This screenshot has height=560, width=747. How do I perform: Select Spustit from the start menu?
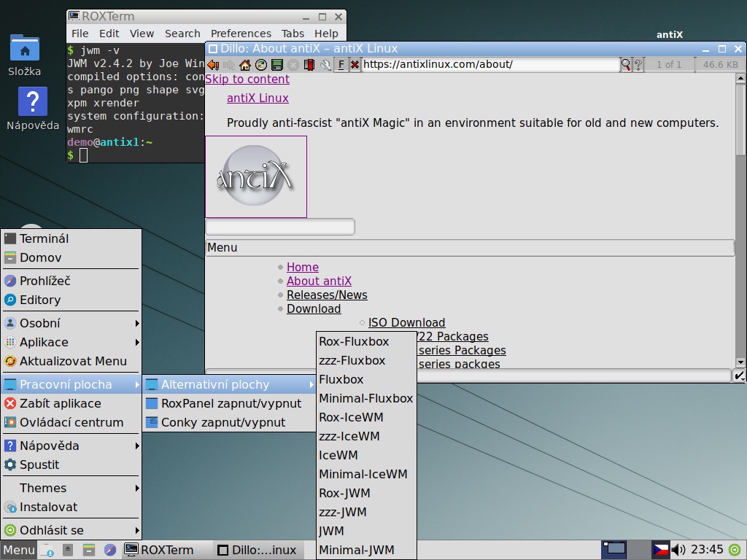(71, 464)
